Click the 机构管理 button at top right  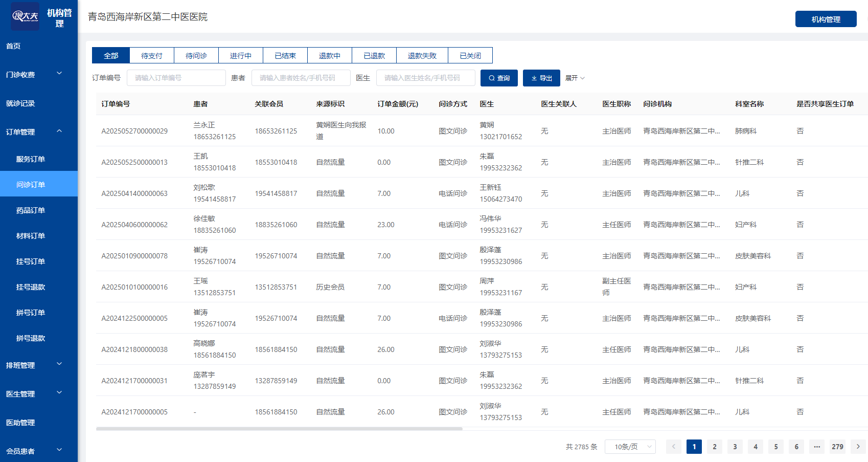tap(826, 19)
